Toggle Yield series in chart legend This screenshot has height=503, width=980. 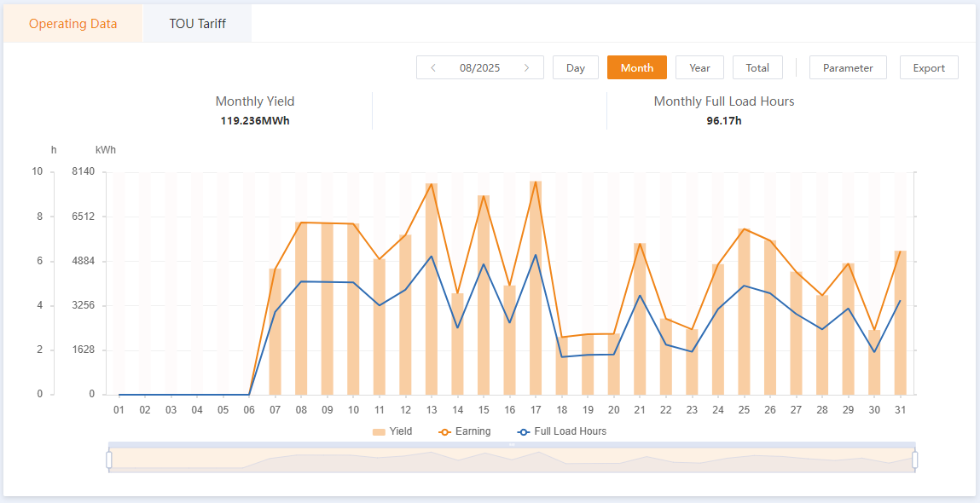tap(392, 431)
